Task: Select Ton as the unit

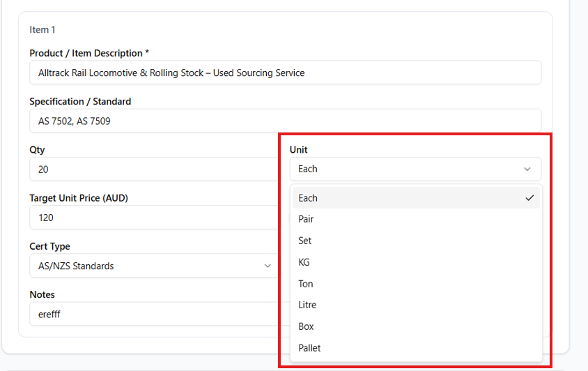Action: click(416, 284)
